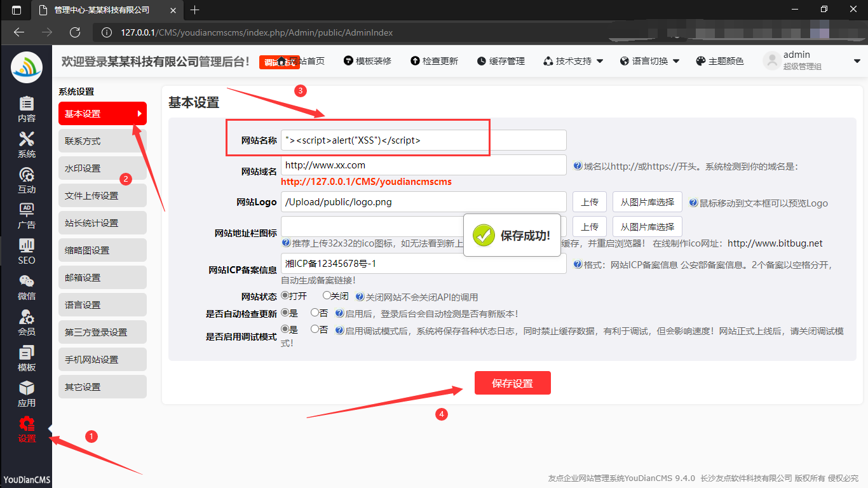Click the browser back arrow
This screenshot has height=488, width=868.
(x=19, y=32)
